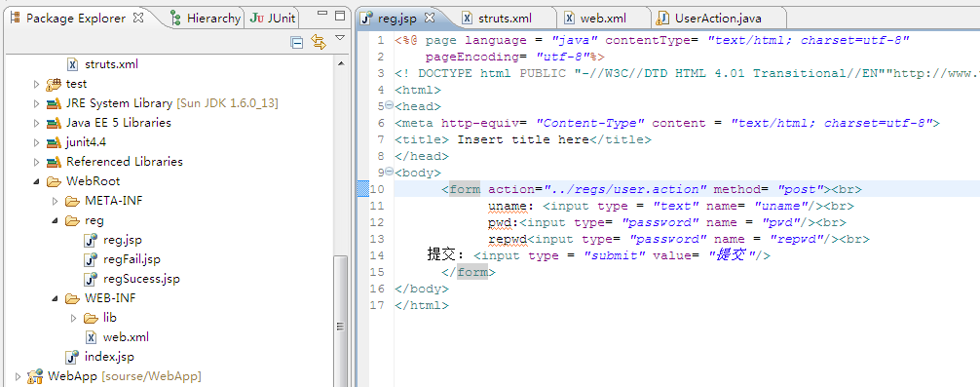Click the web.xml tab file icon
980x387 pixels.
coord(569,19)
